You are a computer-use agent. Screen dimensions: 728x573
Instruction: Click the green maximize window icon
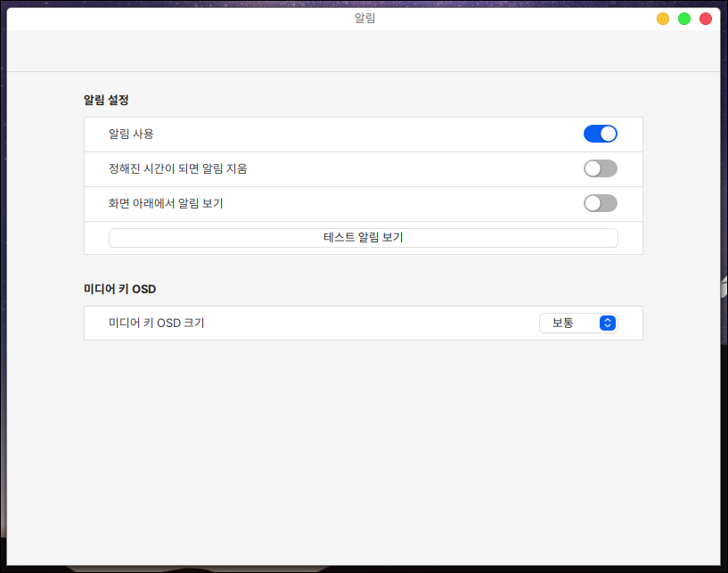coord(684,19)
